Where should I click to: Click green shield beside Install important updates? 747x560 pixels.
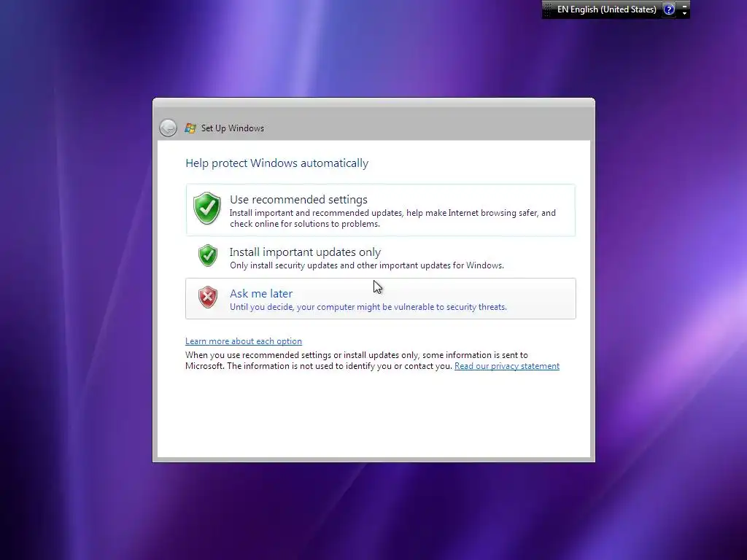point(208,256)
